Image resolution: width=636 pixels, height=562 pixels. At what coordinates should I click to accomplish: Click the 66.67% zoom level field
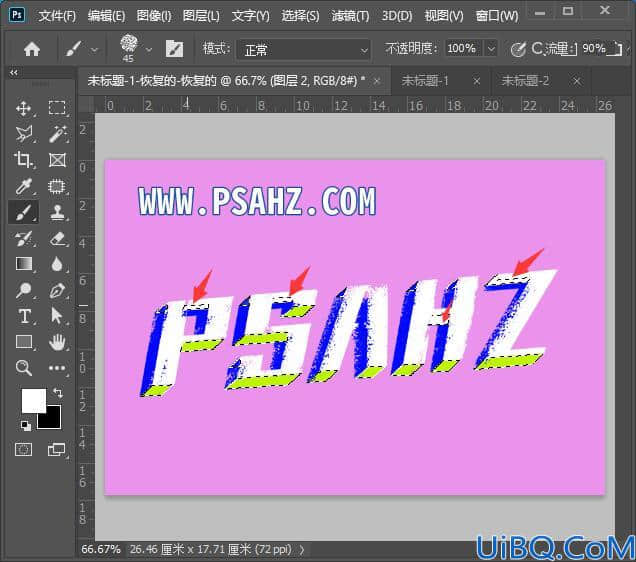coord(101,549)
